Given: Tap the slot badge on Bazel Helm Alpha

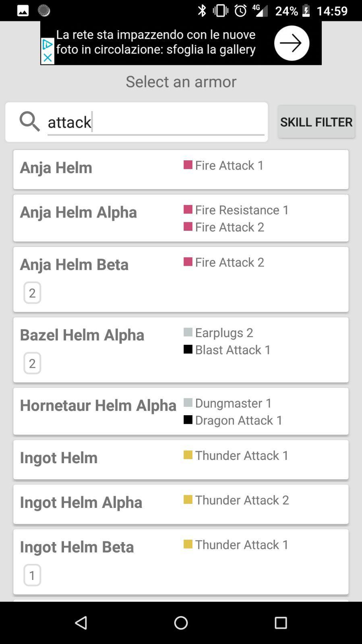Looking at the screenshot, I should point(32,363).
